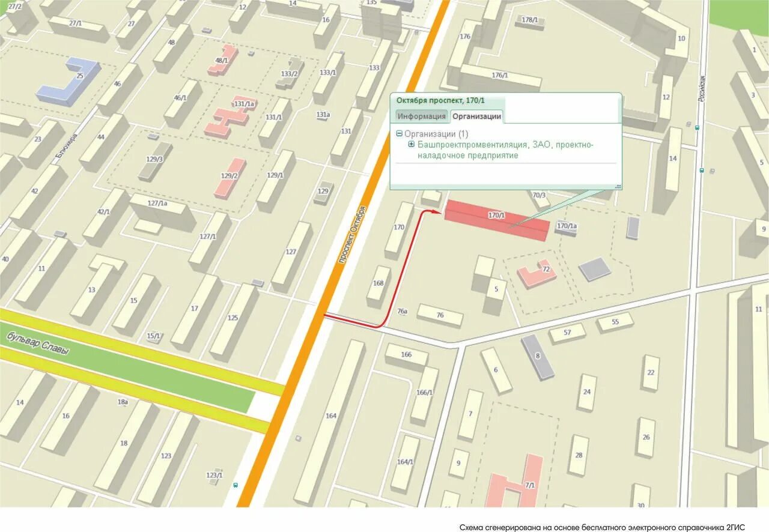The height and width of the screenshot is (532, 769).
Task: Click building label 164/1
Action: point(406,462)
